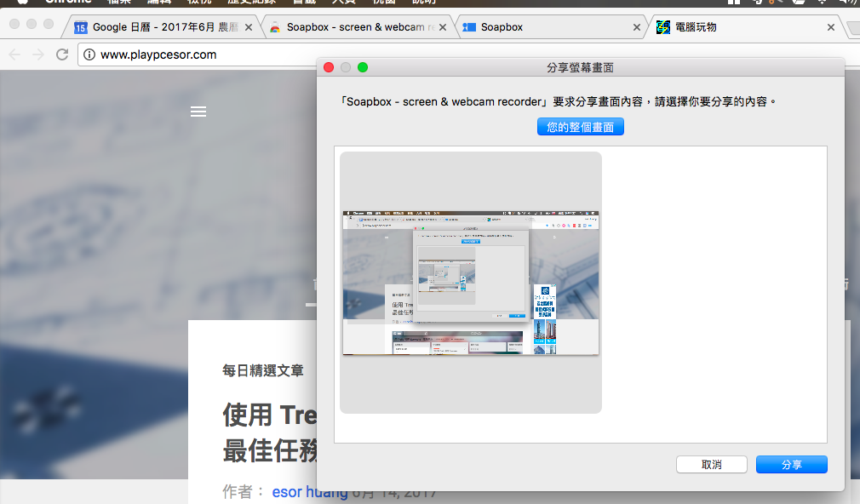Switch to the Soapbox - screen & webcam tab
Image resolution: width=860 pixels, height=504 pixels.
coord(359,27)
